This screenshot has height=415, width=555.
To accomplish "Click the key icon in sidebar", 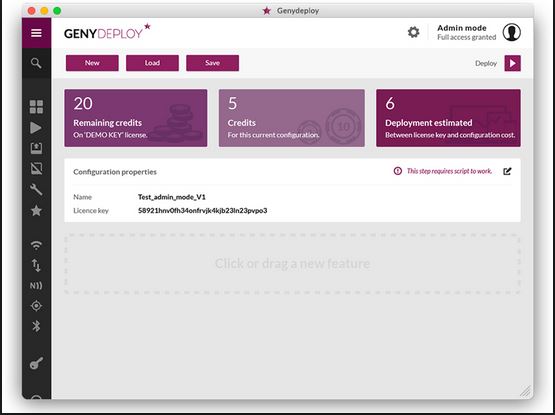I will (x=36, y=363).
